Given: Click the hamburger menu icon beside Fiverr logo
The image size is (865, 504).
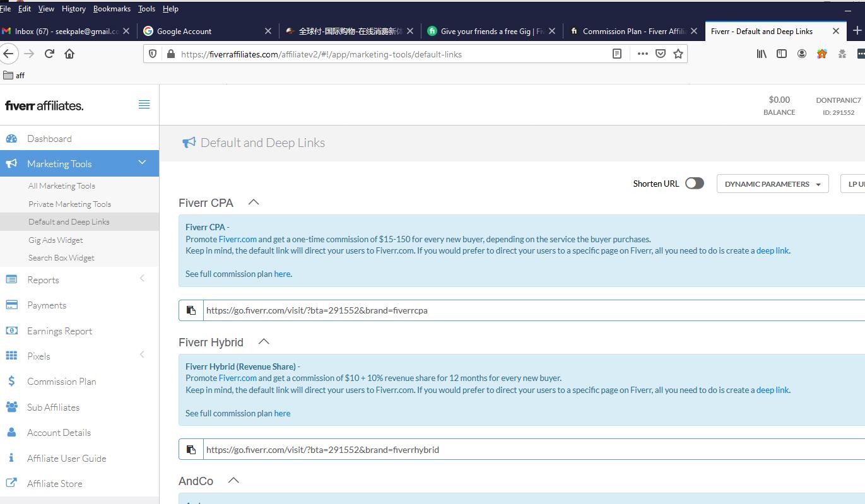Looking at the screenshot, I should pos(144,105).
